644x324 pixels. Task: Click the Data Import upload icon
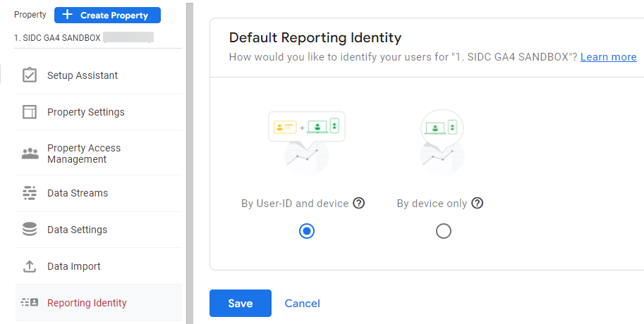pos(30,266)
